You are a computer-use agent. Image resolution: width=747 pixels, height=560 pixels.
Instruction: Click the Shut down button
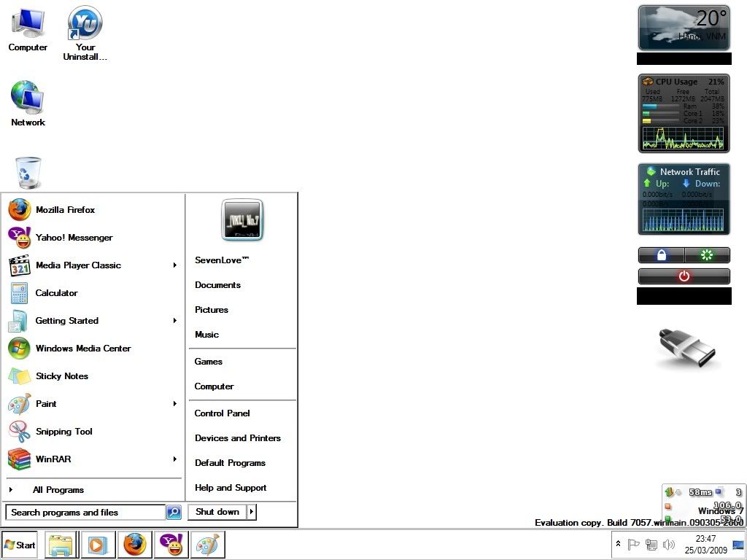[217, 512]
